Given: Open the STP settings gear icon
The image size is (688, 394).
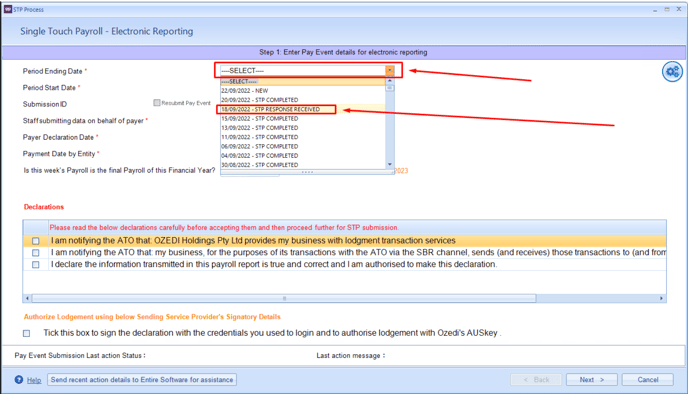Looking at the screenshot, I should [x=672, y=71].
